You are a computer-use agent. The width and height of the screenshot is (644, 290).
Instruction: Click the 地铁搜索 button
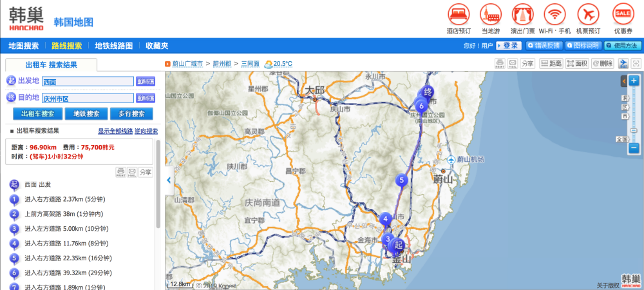pyautogui.click(x=86, y=114)
